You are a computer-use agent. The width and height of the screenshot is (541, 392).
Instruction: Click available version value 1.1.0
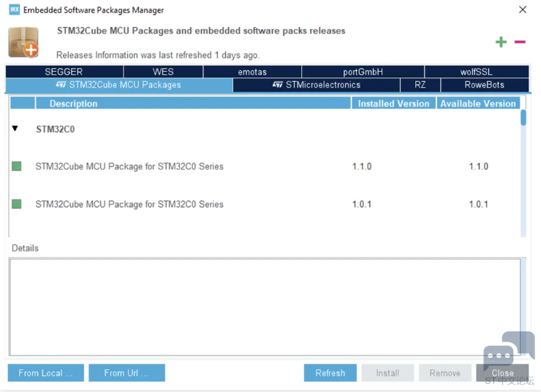(x=479, y=166)
